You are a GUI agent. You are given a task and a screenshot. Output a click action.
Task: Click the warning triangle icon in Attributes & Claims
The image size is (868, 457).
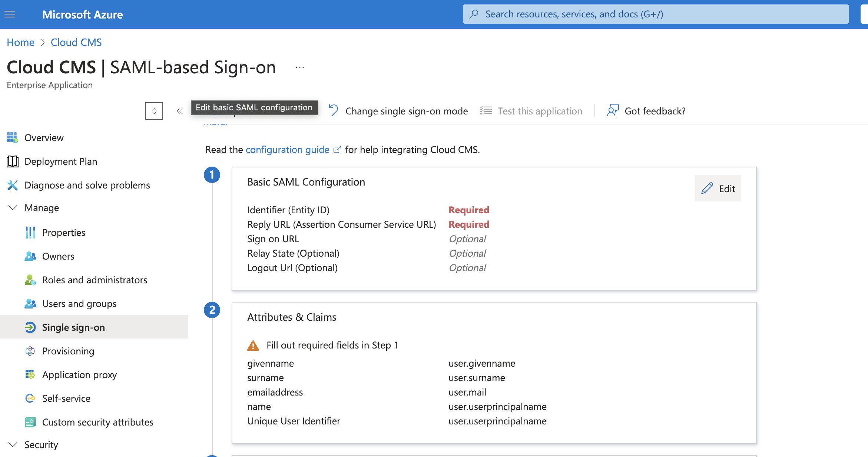[253, 346]
